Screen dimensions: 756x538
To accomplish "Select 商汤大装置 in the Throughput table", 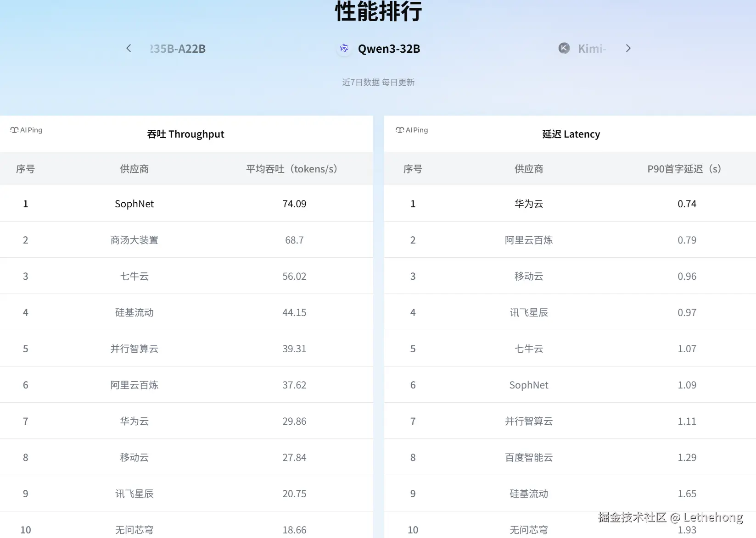I will pos(134,240).
